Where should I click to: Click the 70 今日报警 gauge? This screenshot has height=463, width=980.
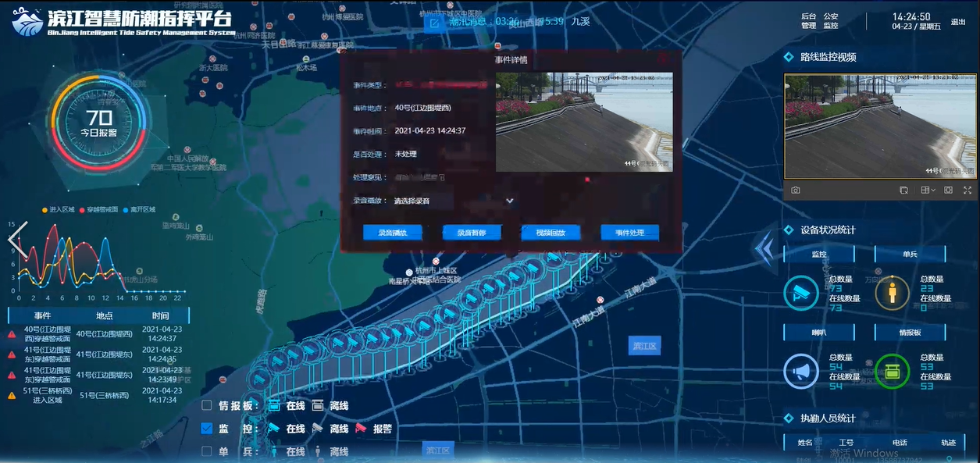[x=99, y=123]
